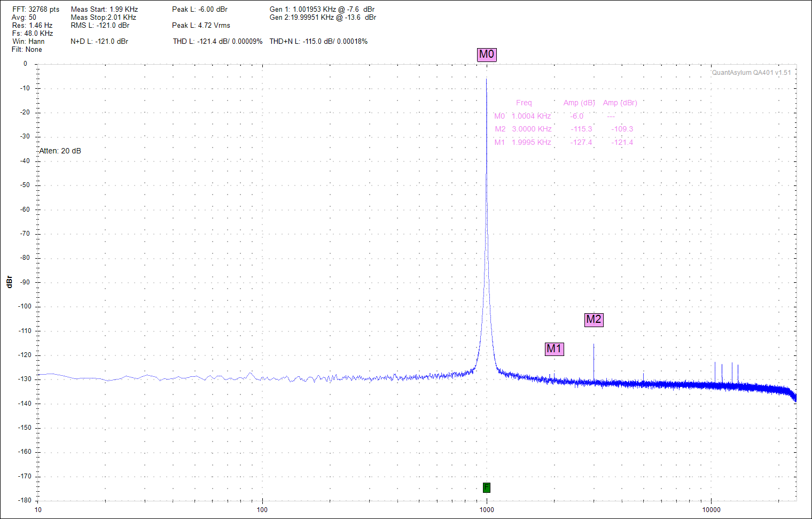This screenshot has width=812, height=519.
Task: Select the 'Avg: 50' reading
Action: tap(24, 18)
